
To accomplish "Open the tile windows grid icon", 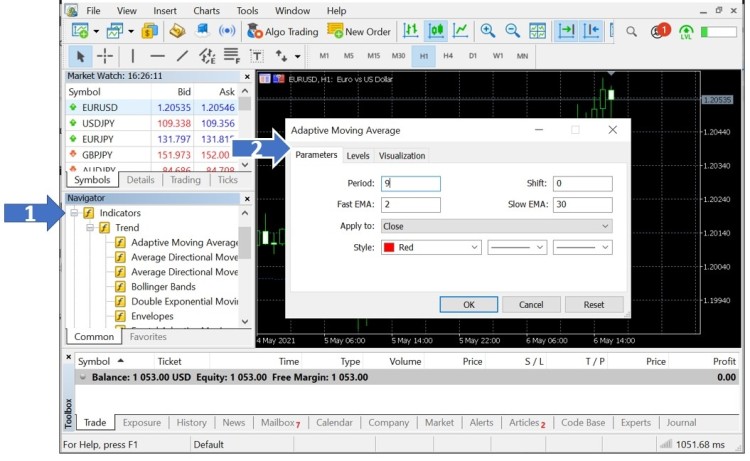I will (x=538, y=31).
